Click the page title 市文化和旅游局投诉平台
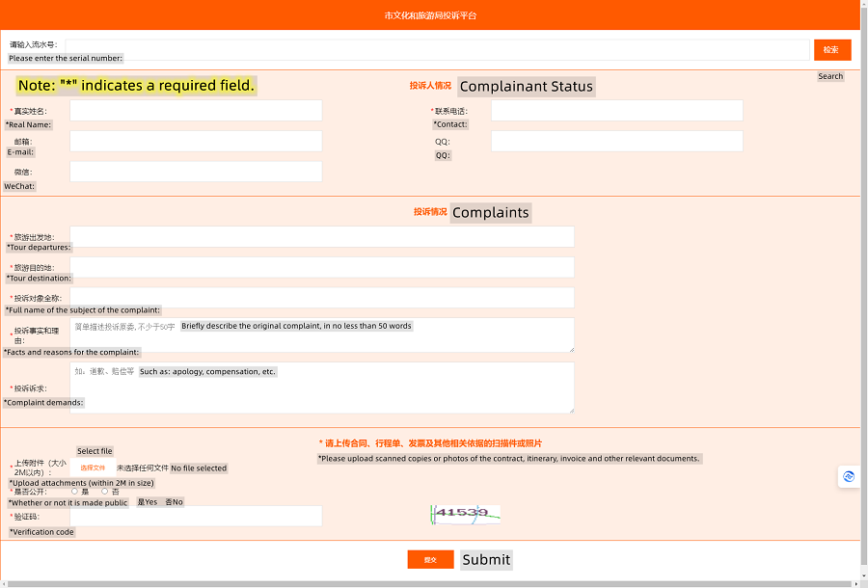Image resolution: width=868 pixels, height=588 pixels. (431, 15)
